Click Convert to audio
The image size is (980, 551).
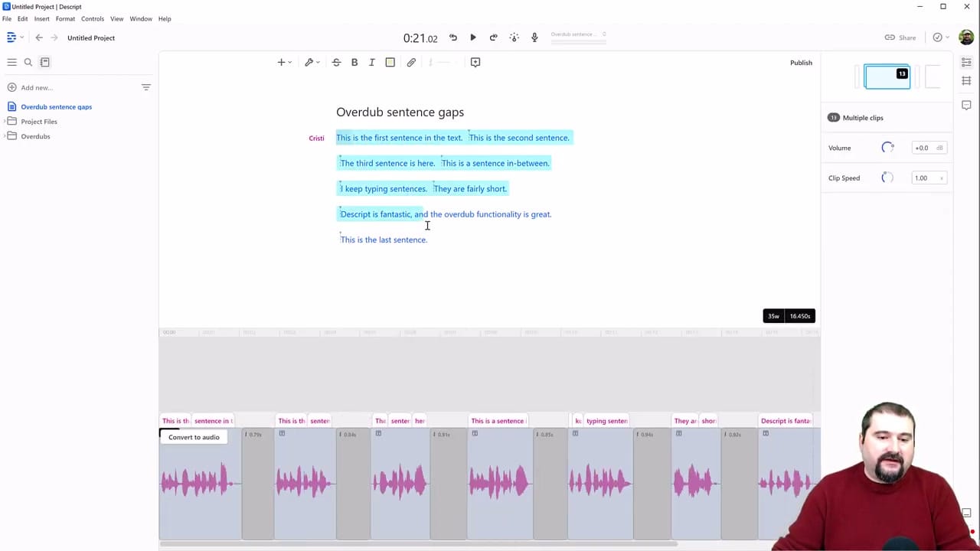194,437
